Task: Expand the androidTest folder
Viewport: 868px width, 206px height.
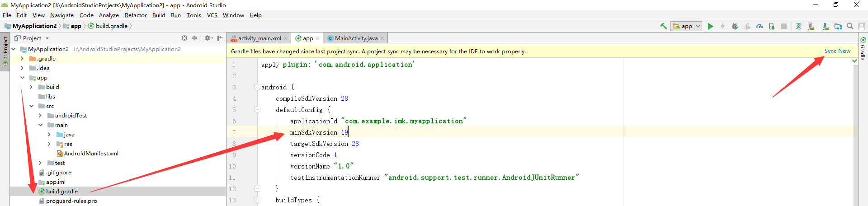Action: pos(40,115)
